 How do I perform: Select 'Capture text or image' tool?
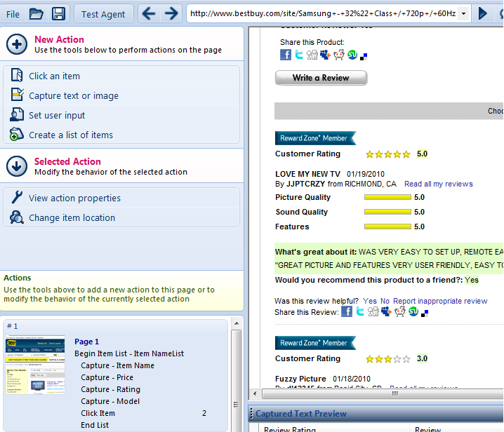coord(121,95)
